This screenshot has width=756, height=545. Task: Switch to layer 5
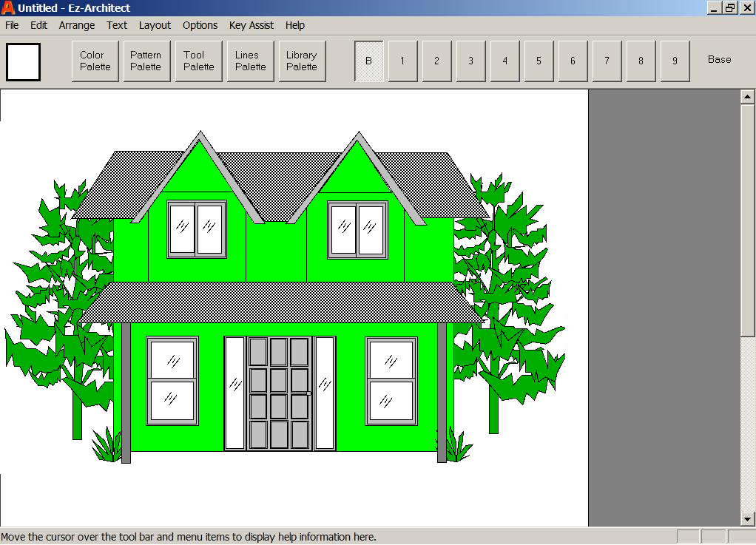[539, 61]
